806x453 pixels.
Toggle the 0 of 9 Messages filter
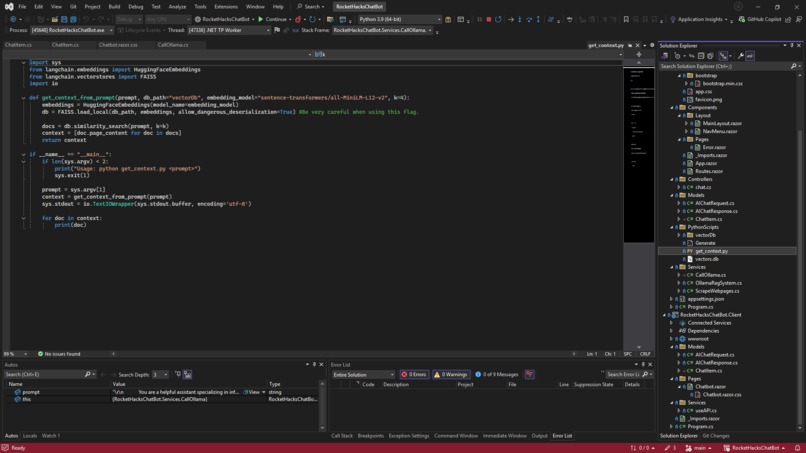click(497, 374)
